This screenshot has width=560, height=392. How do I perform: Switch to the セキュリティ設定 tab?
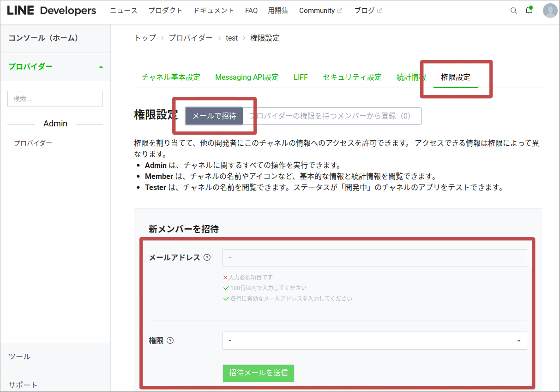[x=352, y=77]
